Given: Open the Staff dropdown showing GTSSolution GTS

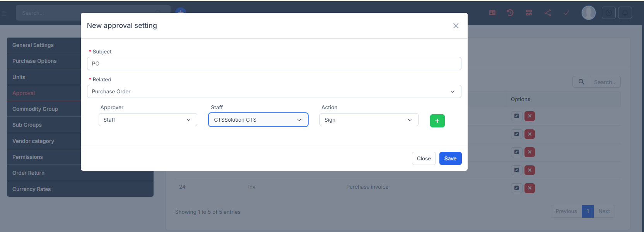Looking at the screenshot, I should (x=258, y=120).
